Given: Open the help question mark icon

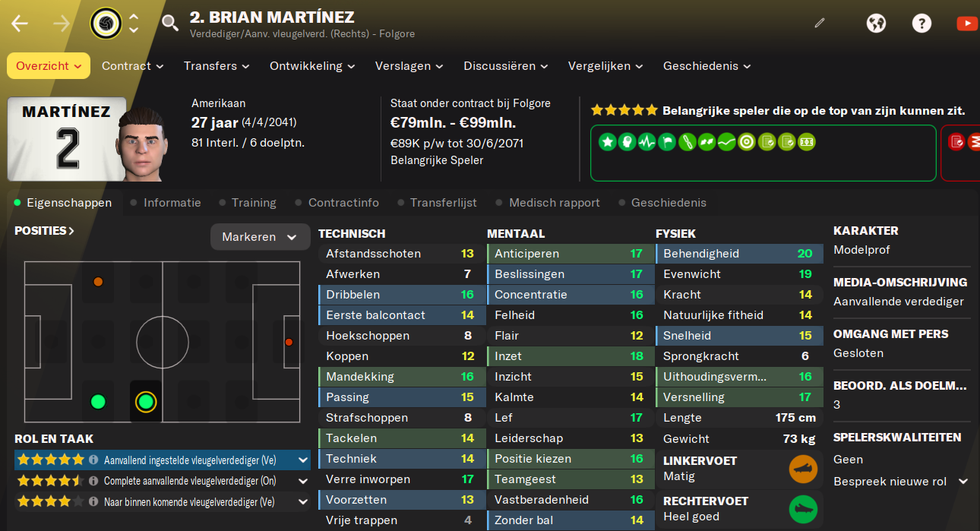Looking at the screenshot, I should (x=922, y=24).
